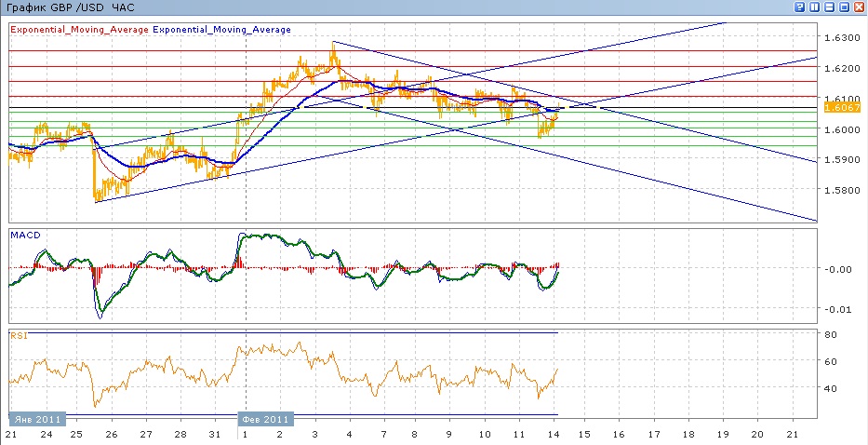Click date 21 at the axis right end
The height and width of the screenshot is (445, 868).
pos(791,435)
